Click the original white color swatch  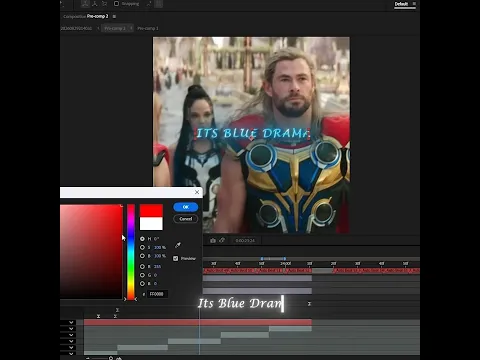pyautogui.click(x=151, y=223)
